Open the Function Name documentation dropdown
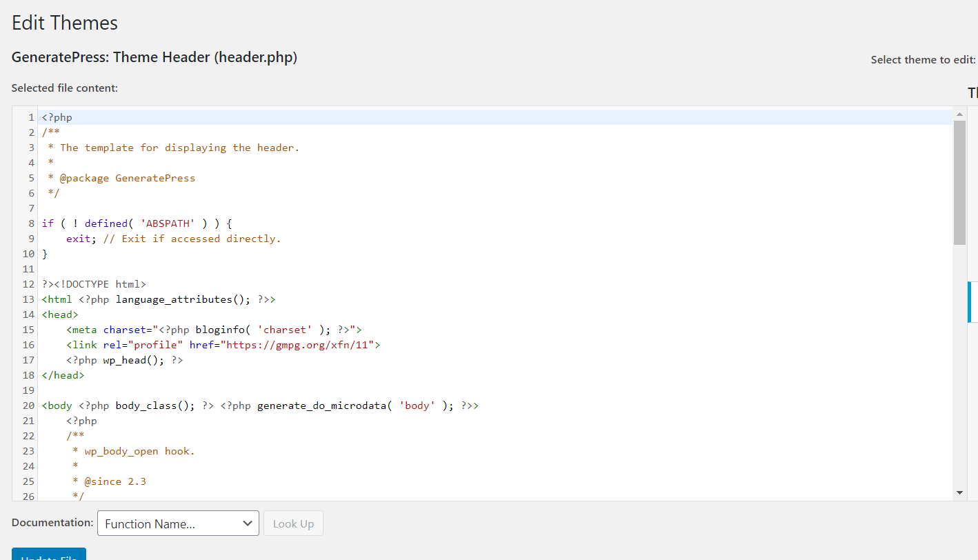Viewport: 978px width, 560px height. pos(178,523)
